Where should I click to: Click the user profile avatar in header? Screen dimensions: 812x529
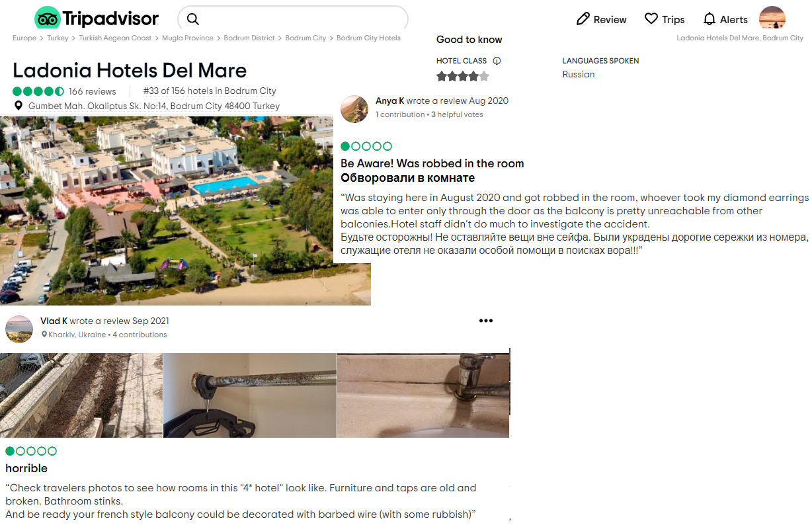click(772, 18)
